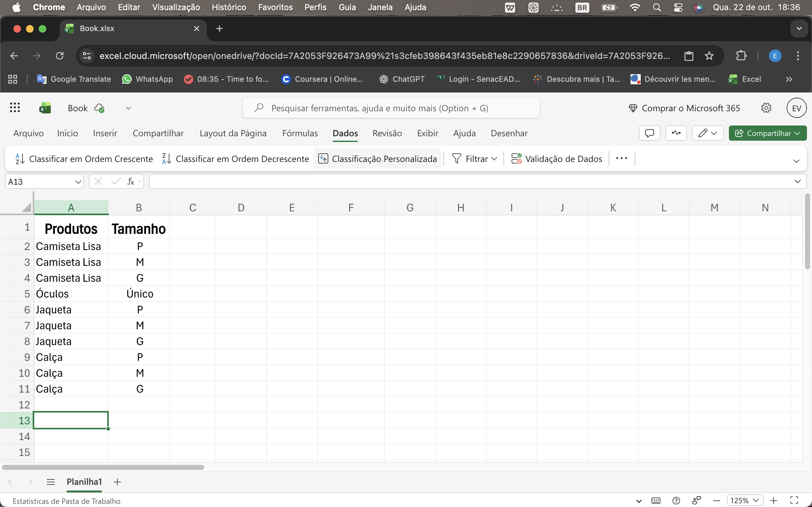Open the comments pane speech bubble icon

point(649,133)
